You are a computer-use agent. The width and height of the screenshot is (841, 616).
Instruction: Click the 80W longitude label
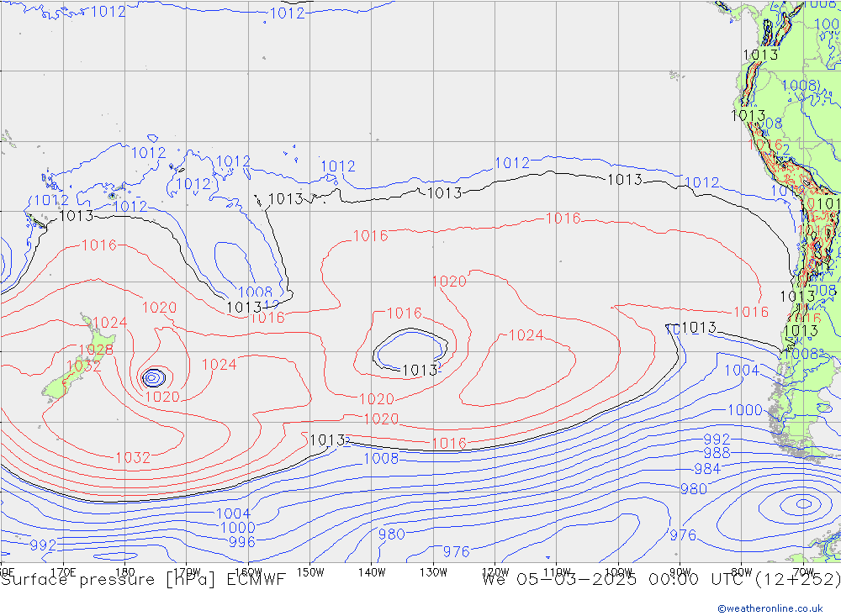(x=742, y=572)
